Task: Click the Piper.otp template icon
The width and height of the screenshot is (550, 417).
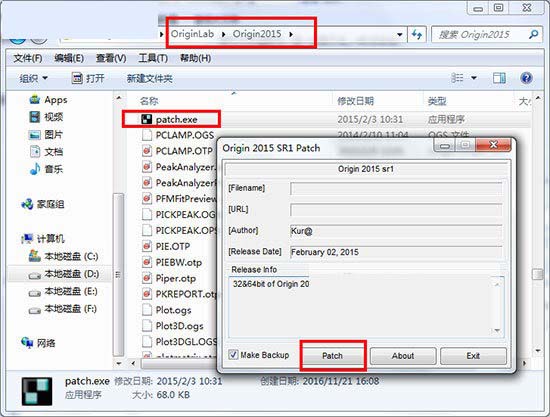Action: pyautogui.click(x=147, y=278)
